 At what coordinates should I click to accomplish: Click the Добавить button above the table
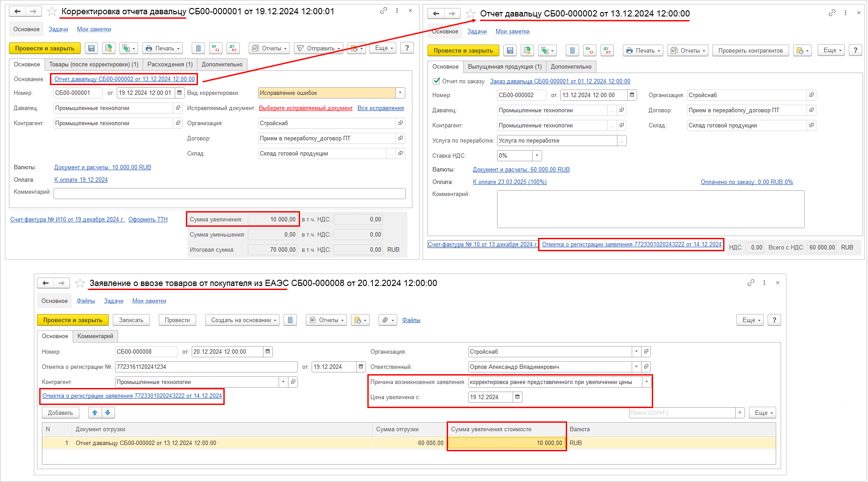click(x=60, y=413)
